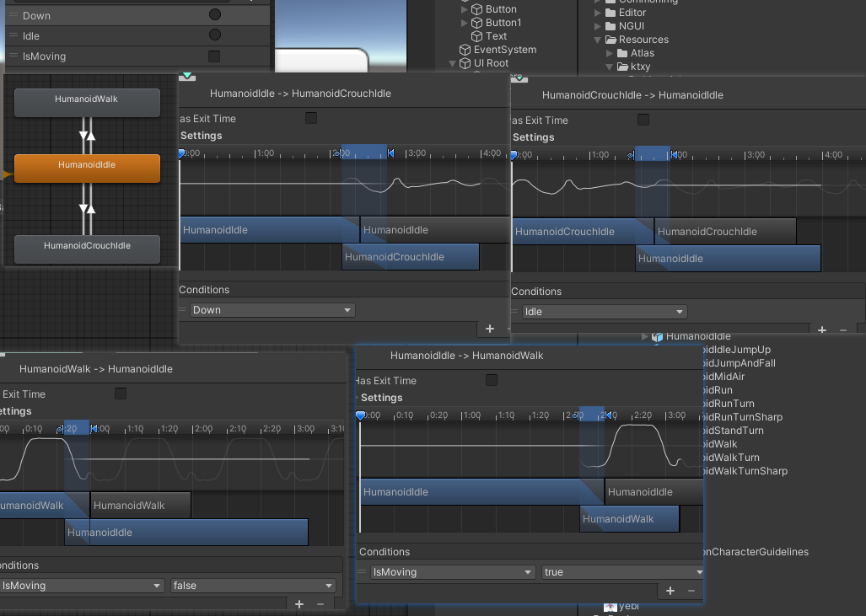Click the transition end marker in HumanoidIdle -> HumanoidWalk timeline
Screen dimensions: 866x616
click(x=608, y=415)
